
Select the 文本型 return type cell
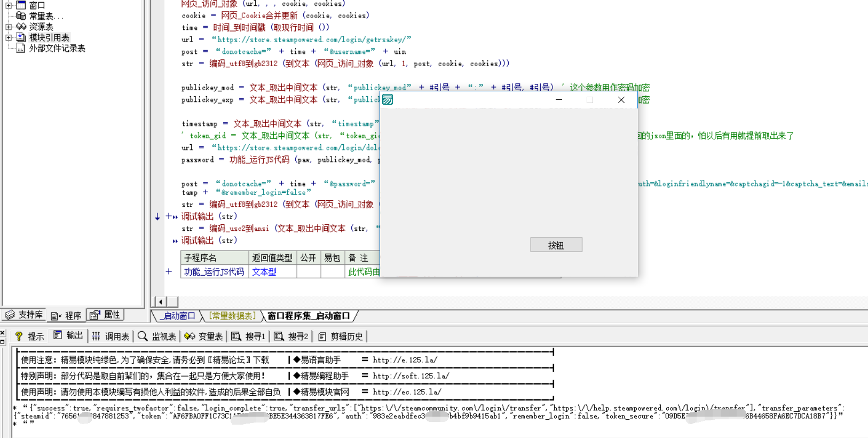(x=264, y=272)
